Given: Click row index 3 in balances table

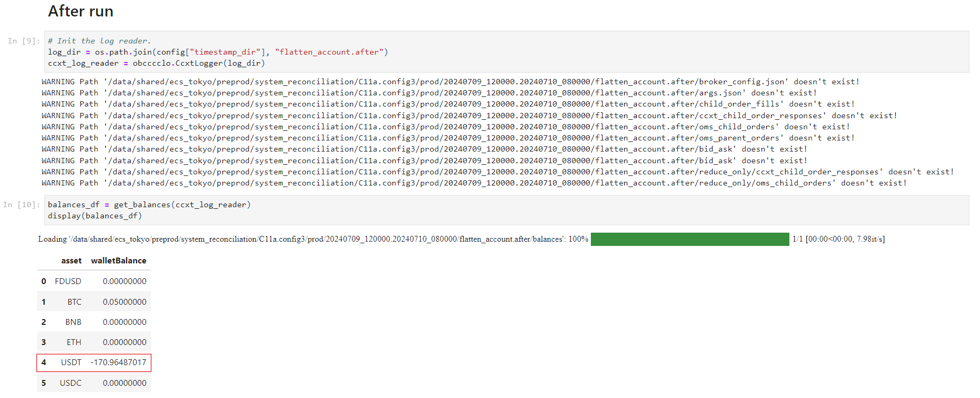Looking at the screenshot, I should click(43, 342).
